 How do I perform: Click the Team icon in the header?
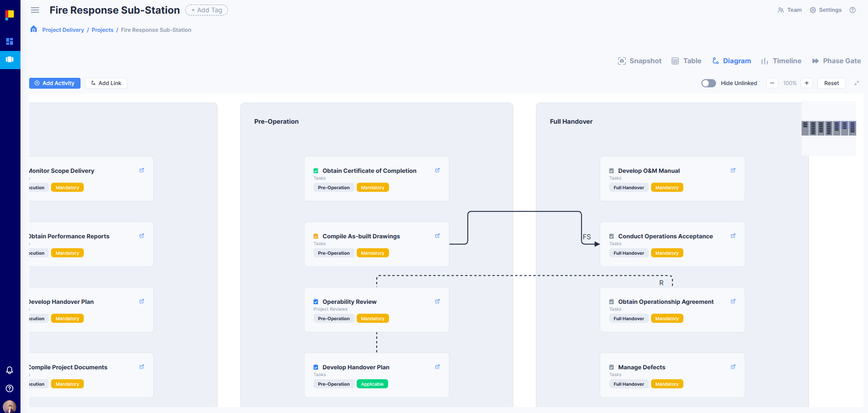780,10
